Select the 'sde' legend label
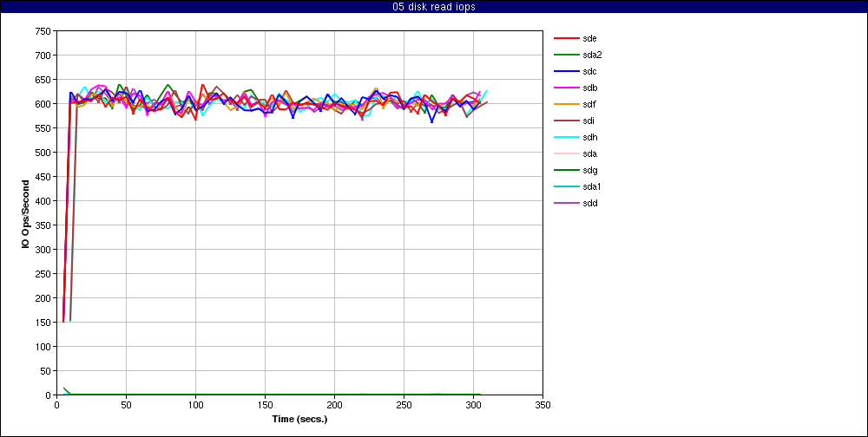868x437 pixels. click(x=589, y=39)
